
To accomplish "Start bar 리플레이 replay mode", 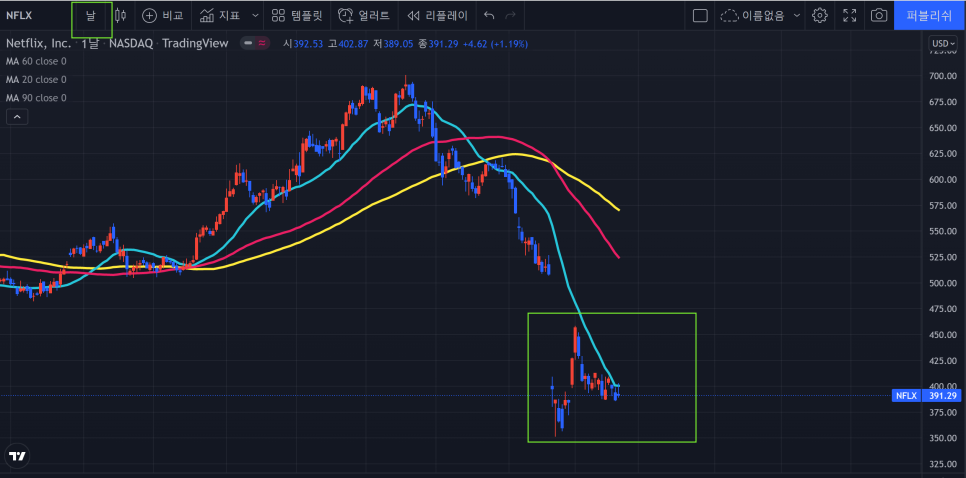I will (x=437, y=16).
